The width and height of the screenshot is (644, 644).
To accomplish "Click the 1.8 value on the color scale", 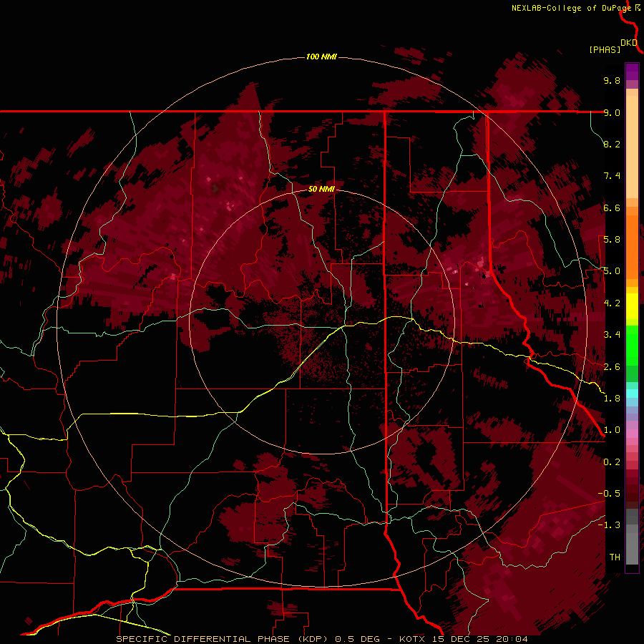I will pyautogui.click(x=612, y=399).
